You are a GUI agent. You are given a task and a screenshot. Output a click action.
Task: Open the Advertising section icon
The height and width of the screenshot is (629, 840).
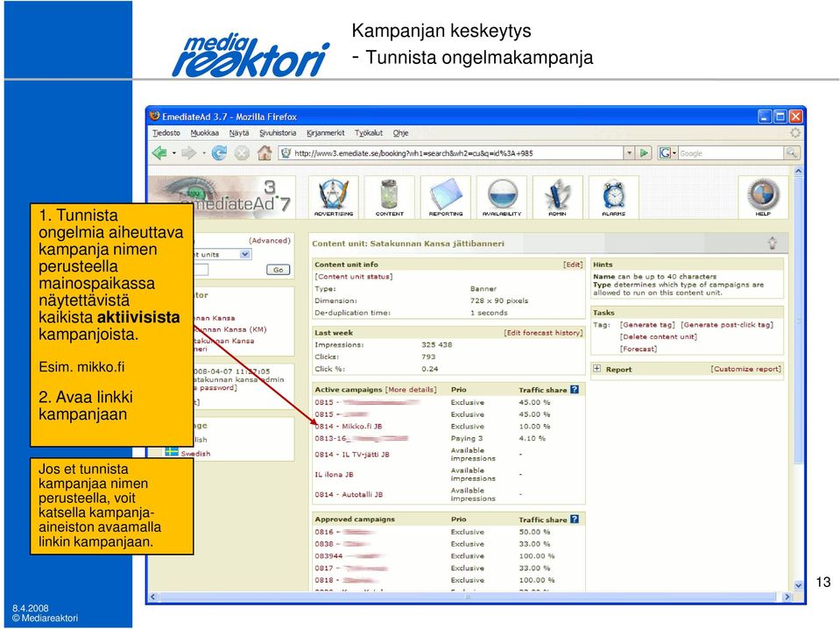(x=333, y=196)
